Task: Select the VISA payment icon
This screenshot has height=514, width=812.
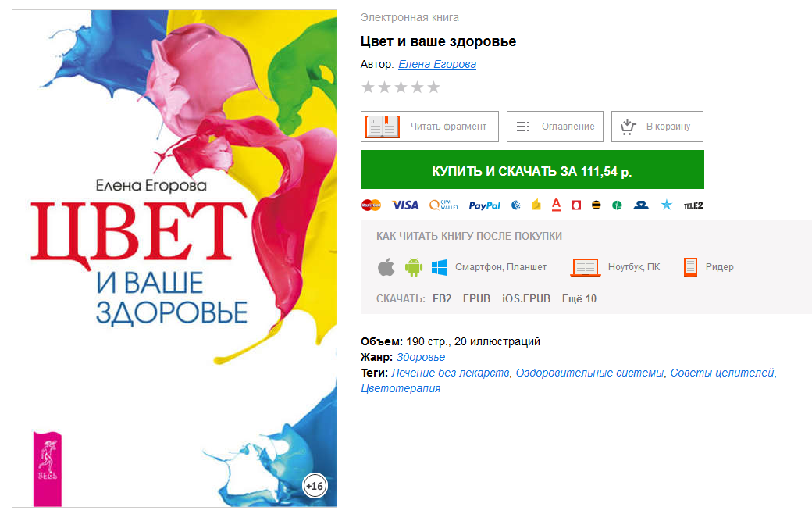Action: pos(405,205)
